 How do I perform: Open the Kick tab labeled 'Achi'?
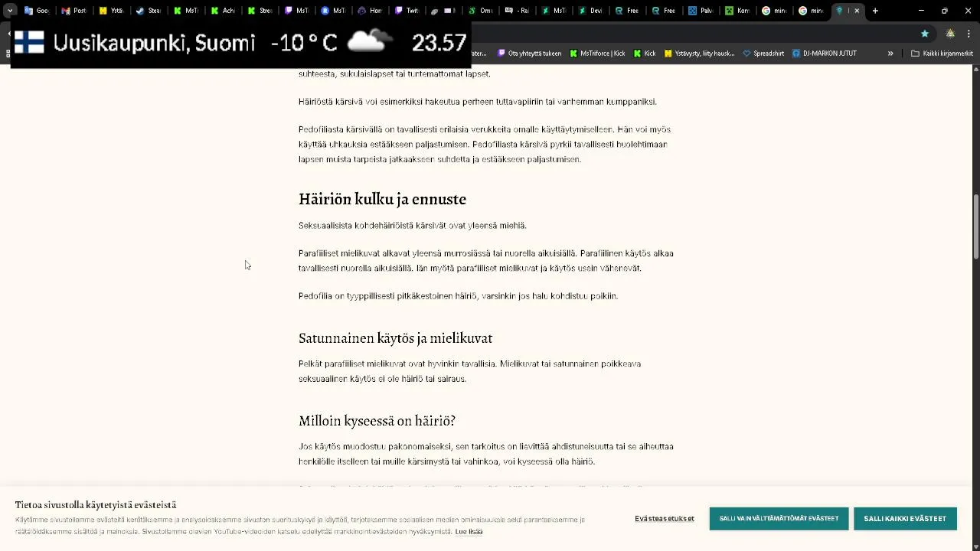[x=222, y=11]
